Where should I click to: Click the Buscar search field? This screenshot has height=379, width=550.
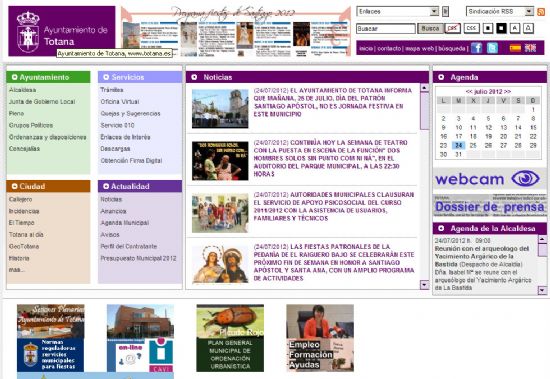coord(386,28)
